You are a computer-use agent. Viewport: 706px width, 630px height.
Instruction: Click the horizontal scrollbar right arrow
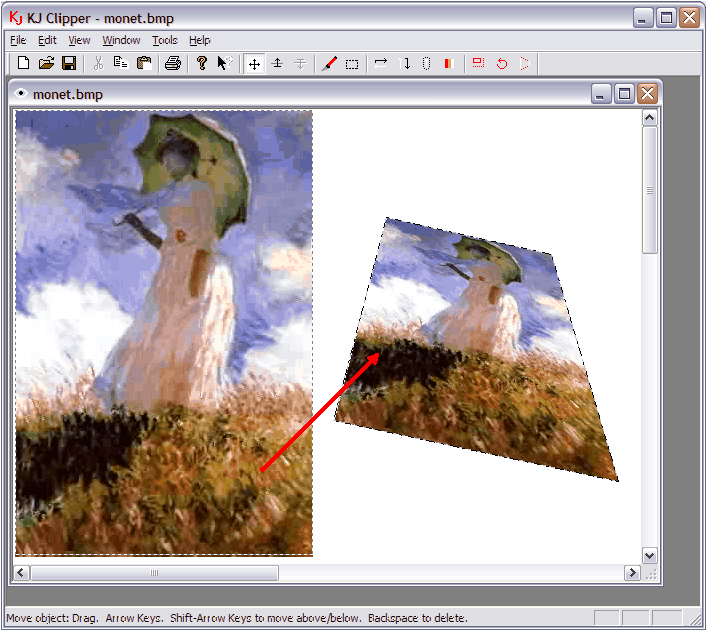click(x=633, y=573)
